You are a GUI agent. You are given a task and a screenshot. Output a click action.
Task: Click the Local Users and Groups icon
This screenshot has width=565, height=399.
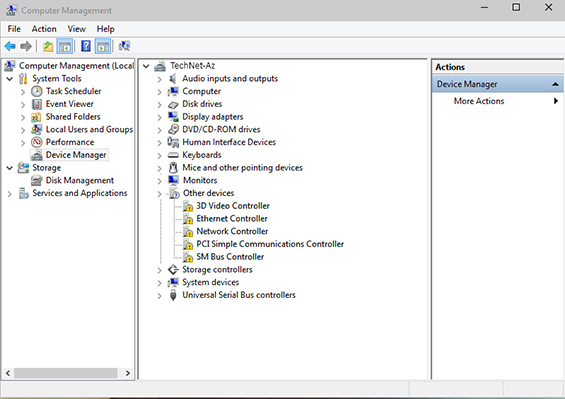36,129
